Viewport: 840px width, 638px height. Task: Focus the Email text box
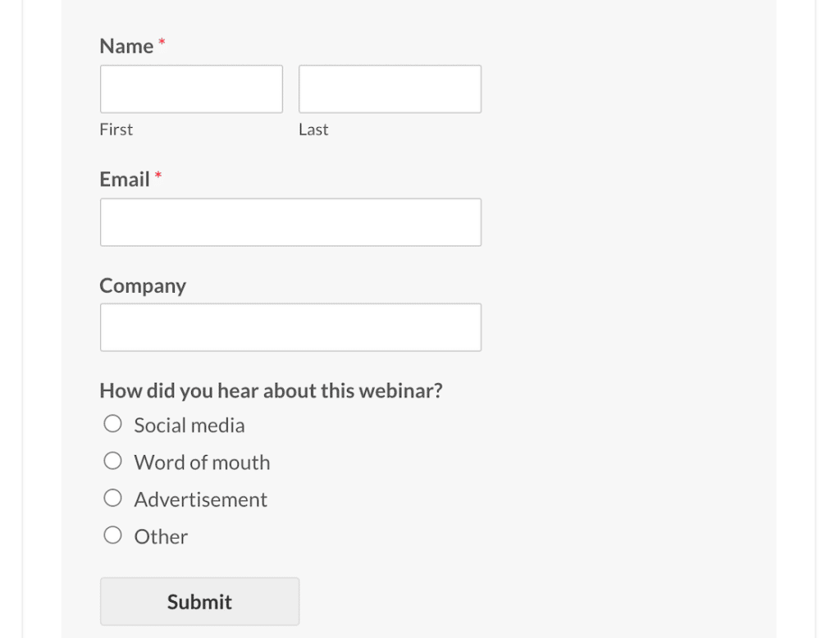coord(290,222)
